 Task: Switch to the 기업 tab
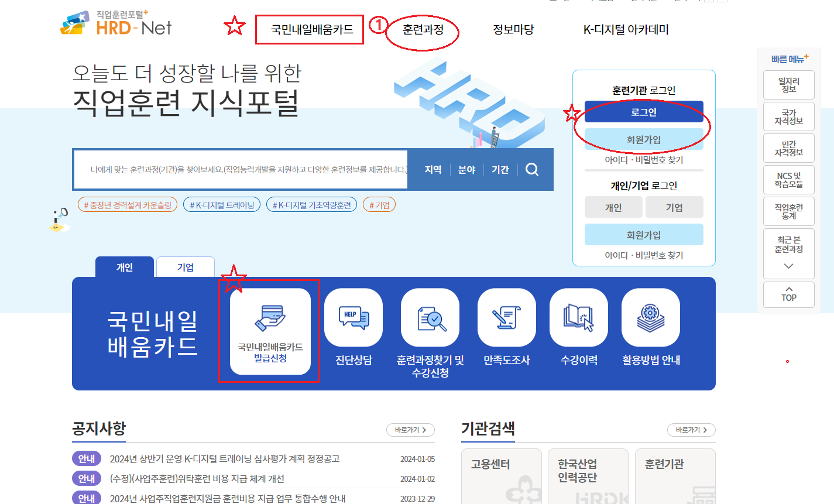coord(186,267)
